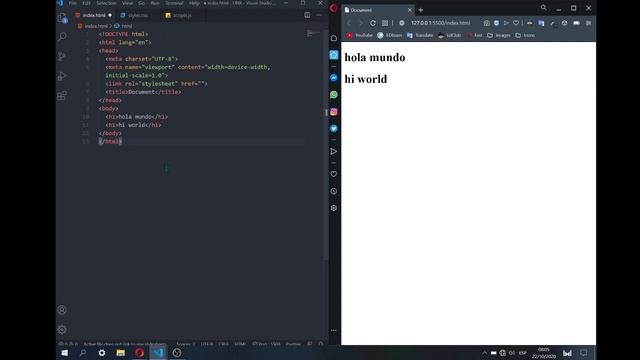The image size is (640, 360).
Task: Open a new tab in Opera
Action: point(421,10)
